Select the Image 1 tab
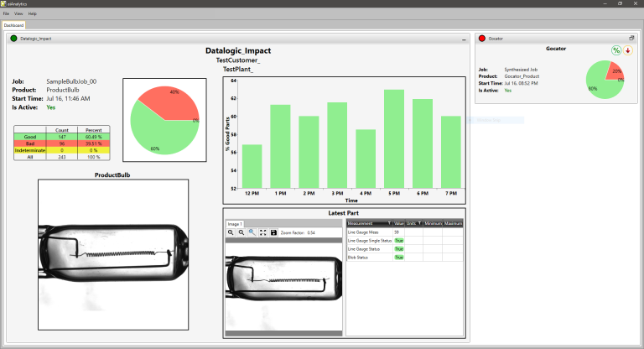This screenshot has width=644, height=349. tap(235, 224)
